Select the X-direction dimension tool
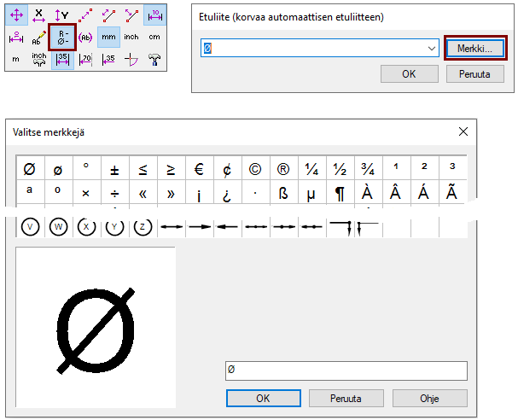Screen dimensions: 518x420 point(39,15)
